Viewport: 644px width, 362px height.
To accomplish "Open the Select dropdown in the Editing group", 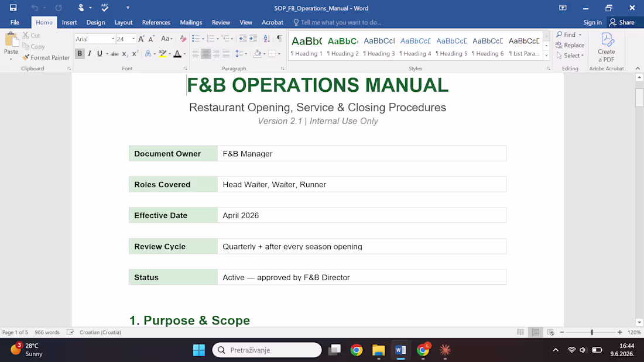I will [x=570, y=56].
